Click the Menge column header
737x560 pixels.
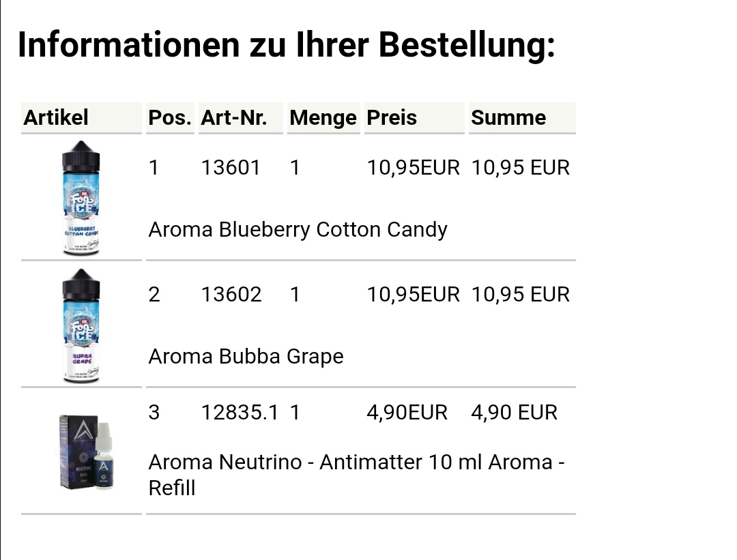pyautogui.click(x=323, y=118)
